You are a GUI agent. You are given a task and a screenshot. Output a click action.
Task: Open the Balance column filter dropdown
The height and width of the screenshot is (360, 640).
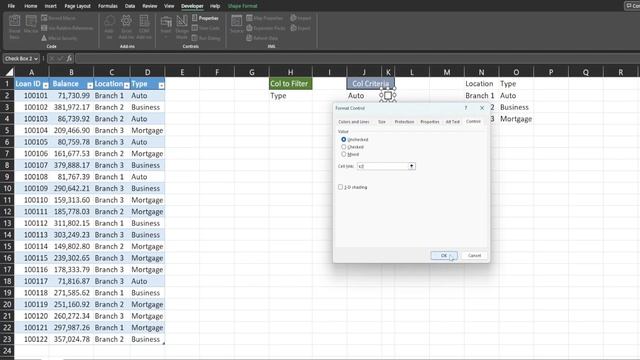pyautogui.click(x=90, y=85)
